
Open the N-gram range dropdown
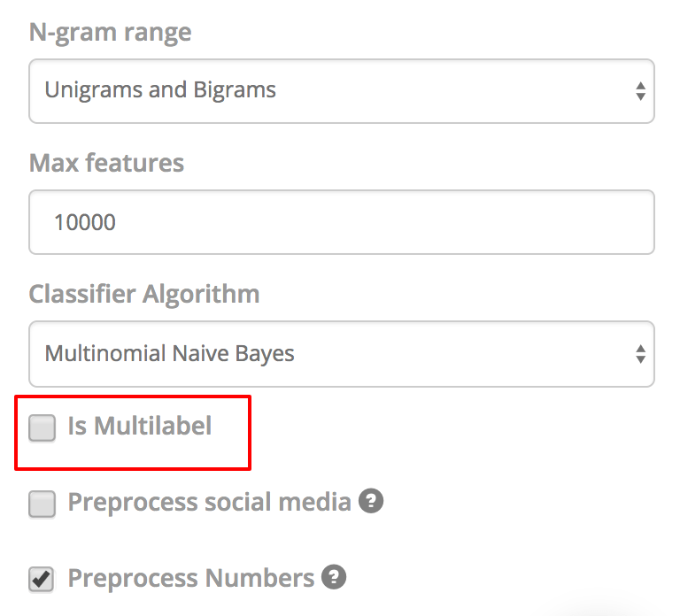pyautogui.click(x=341, y=90)
